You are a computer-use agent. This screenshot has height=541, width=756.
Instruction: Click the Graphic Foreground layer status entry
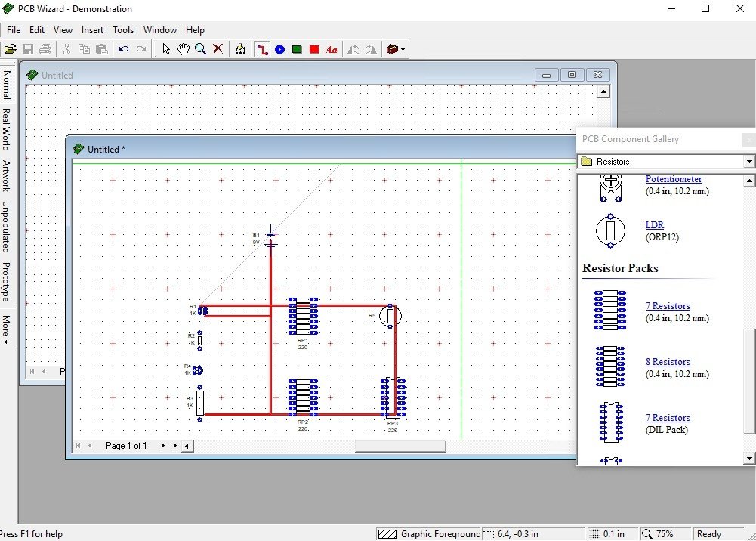pyautogui.click(x=428, y=534)
